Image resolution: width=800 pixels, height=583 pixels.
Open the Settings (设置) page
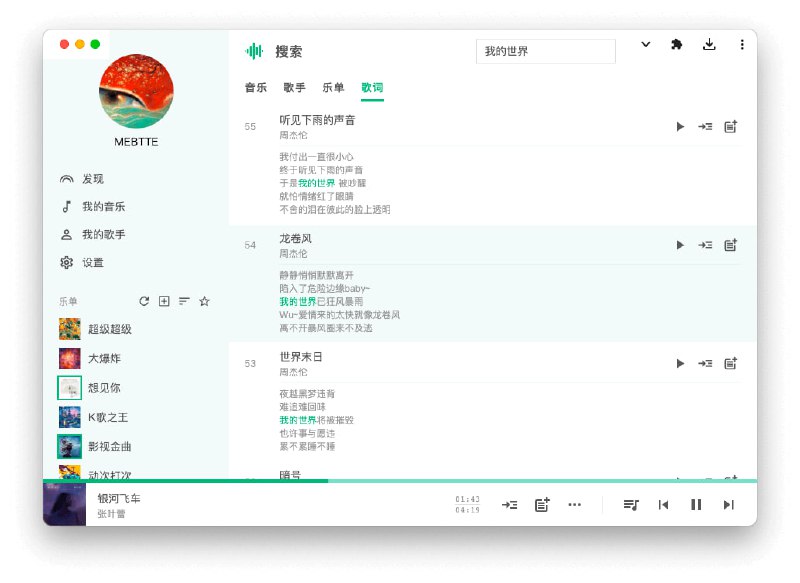coord(82,263)
